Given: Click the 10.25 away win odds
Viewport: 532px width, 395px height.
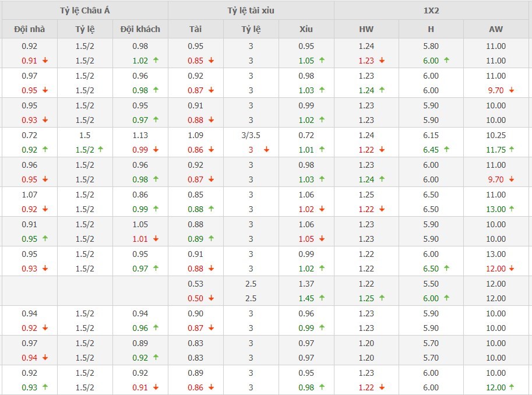Looking at the screenshot, I should click(496, 135).
